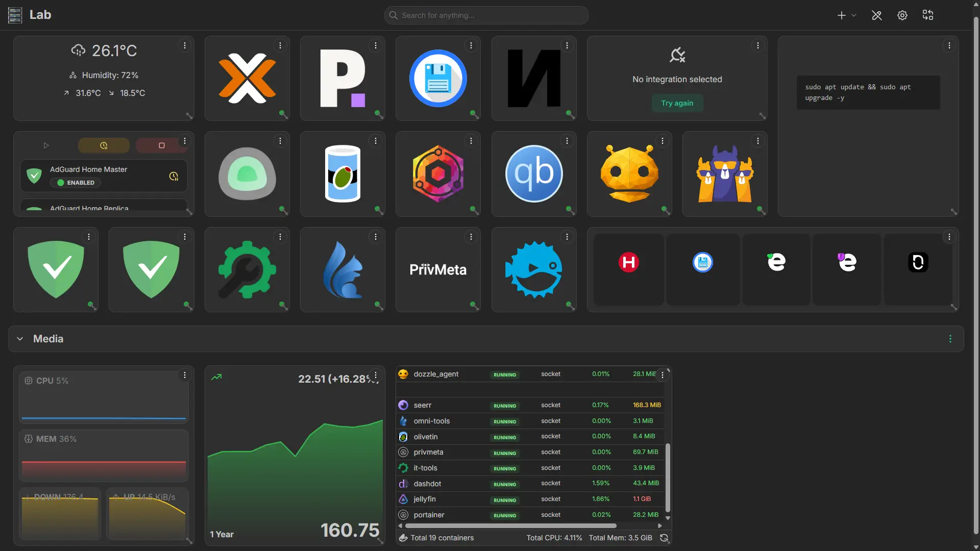Open board settings gear icon
Screen dimensions: 980x551
pos(902,15)
